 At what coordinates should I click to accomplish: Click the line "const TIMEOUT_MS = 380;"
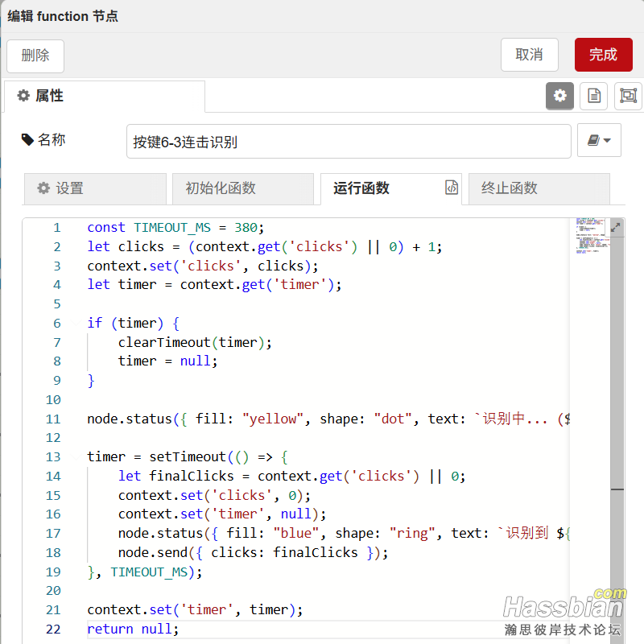[175, 228]
